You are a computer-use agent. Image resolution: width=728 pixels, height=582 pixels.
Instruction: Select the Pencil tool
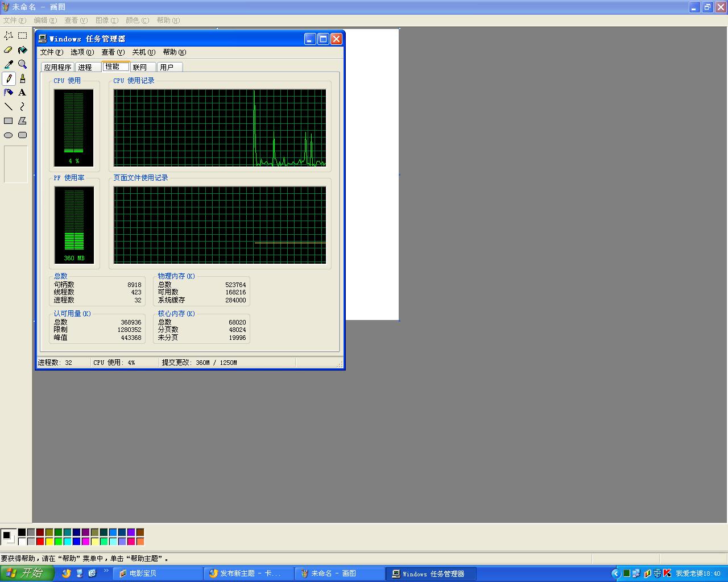(x=9, y=78)
